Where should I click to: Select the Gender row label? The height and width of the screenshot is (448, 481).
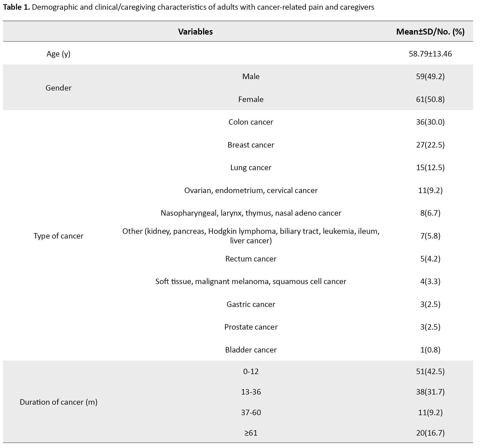(58, 88)
